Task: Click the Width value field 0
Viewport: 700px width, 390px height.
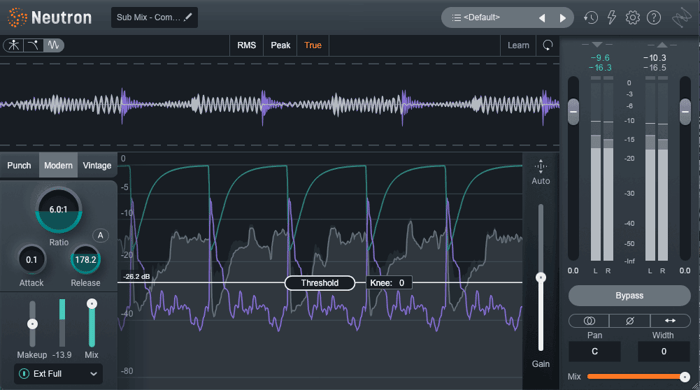Action: coord(664,351)
